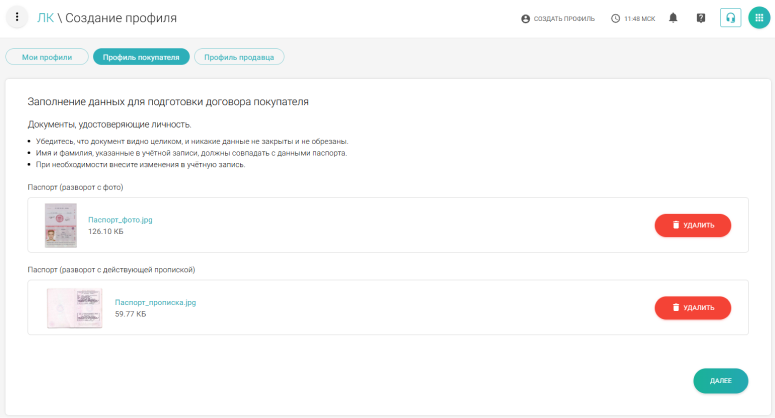Click the profile icon beside Создать профиль
Image resolution: width=775 pixels, height=418 pixels.
[x=526, y=18]
